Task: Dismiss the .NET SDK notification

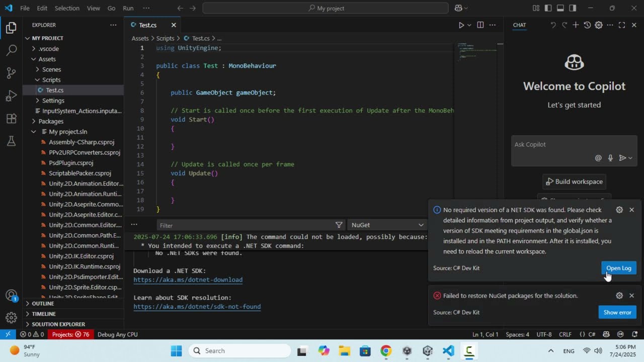Action: click(632, 210)
